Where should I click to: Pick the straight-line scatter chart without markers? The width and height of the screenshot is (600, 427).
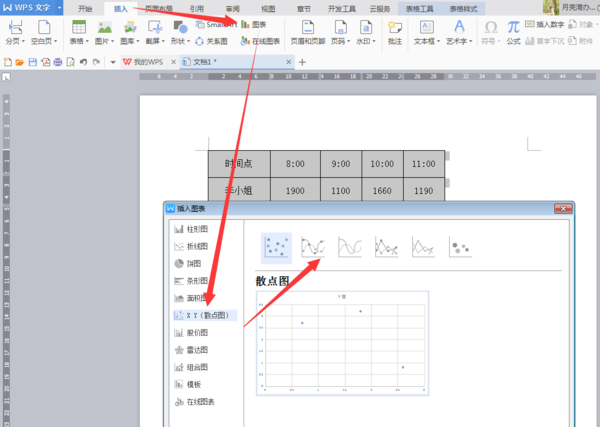click(x=423, y=247)
